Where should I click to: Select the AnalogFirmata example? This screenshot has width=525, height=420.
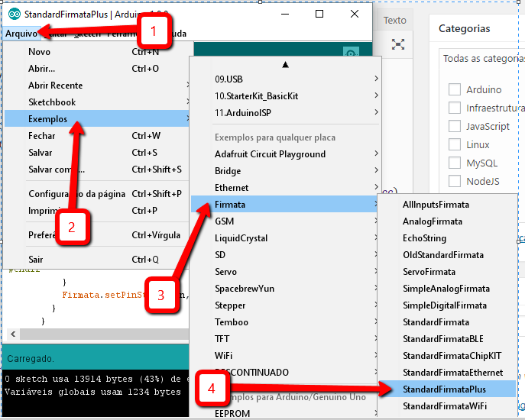click(x=447, y=221)
